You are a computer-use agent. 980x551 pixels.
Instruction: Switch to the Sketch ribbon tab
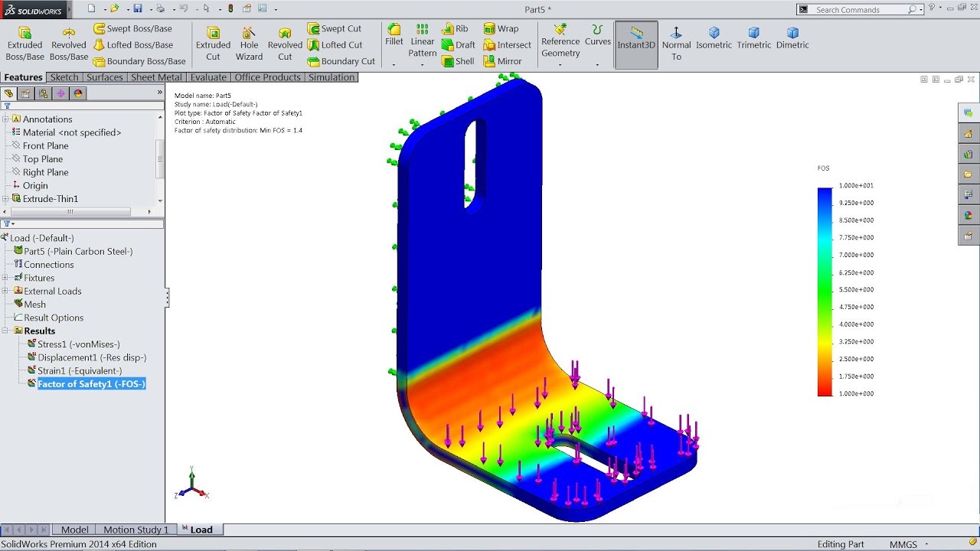click(64, 77)
